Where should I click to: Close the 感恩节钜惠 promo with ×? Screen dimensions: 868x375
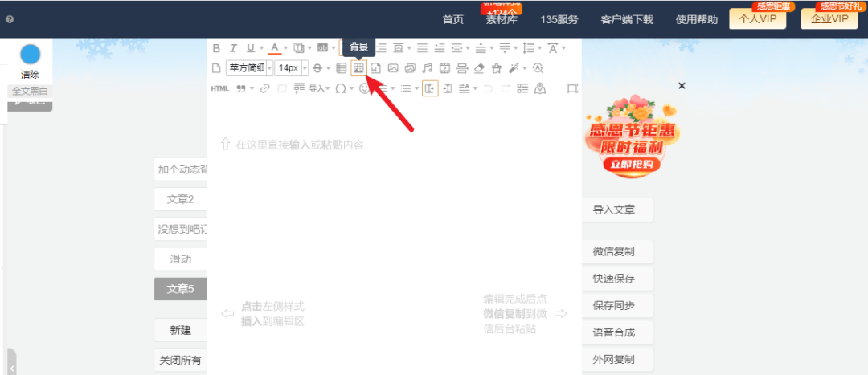coord(682,85)
